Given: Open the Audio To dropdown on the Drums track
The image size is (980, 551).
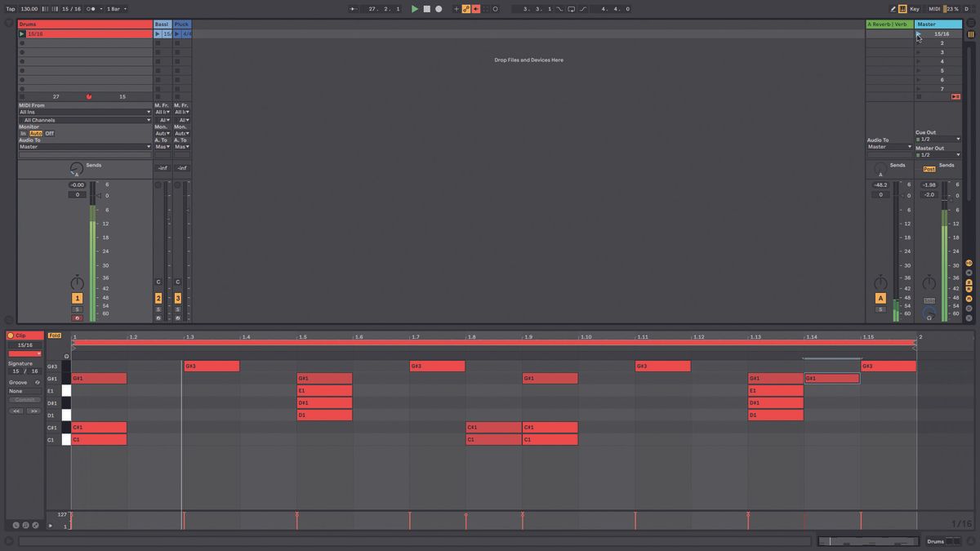Looking at the screenshot, I should (84, 147).
